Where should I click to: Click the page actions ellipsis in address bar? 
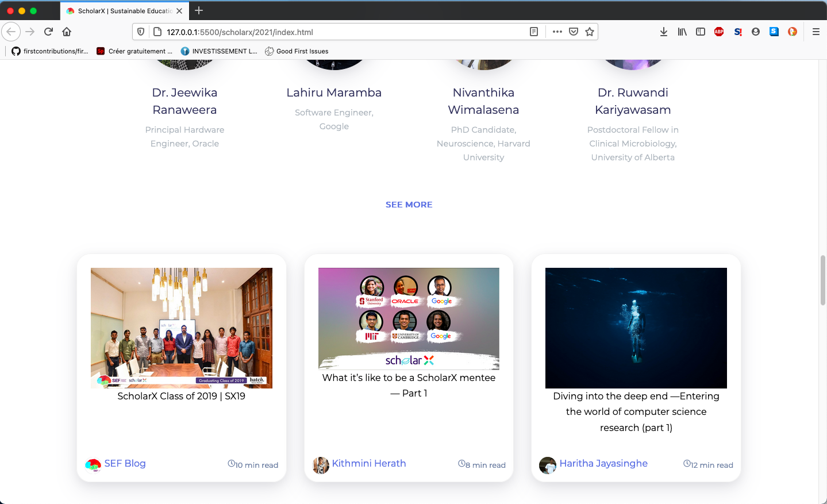[x=557, y=32]
